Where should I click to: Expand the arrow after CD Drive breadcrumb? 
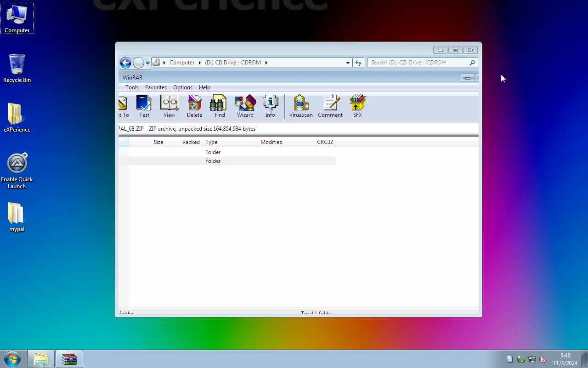(x=266, y=63)
